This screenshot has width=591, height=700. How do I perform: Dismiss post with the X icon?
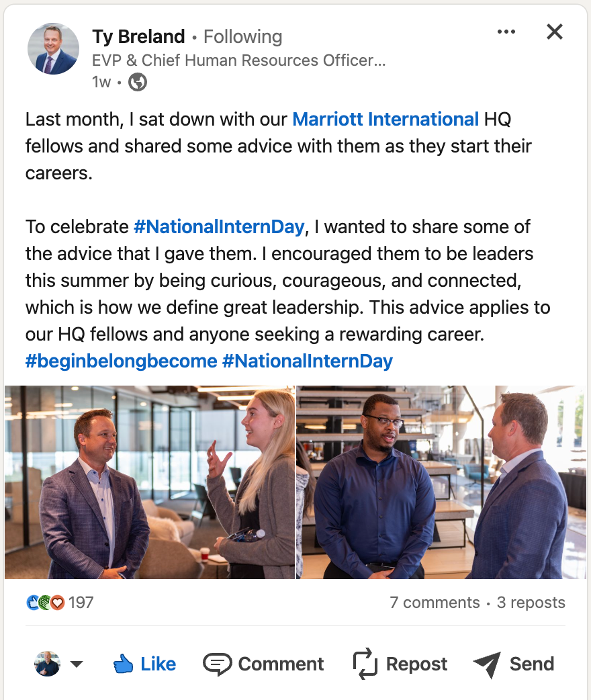click(554, 32)
